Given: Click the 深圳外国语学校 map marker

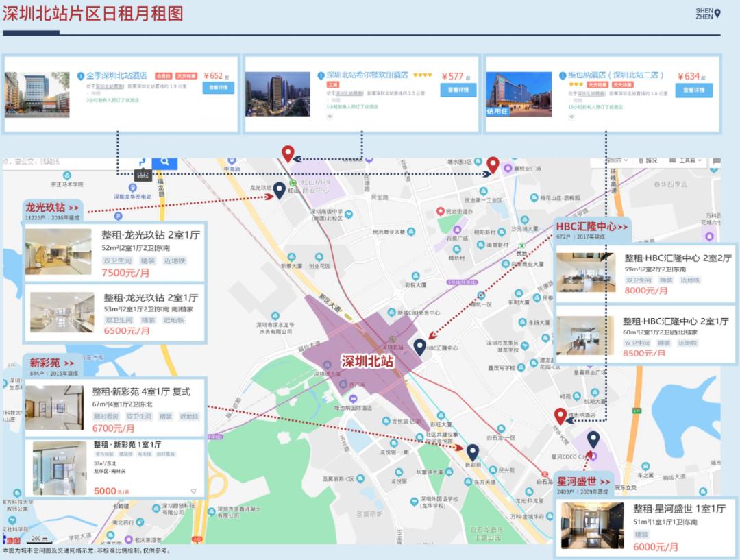Looking at the screenshot, I should point(414,502).
